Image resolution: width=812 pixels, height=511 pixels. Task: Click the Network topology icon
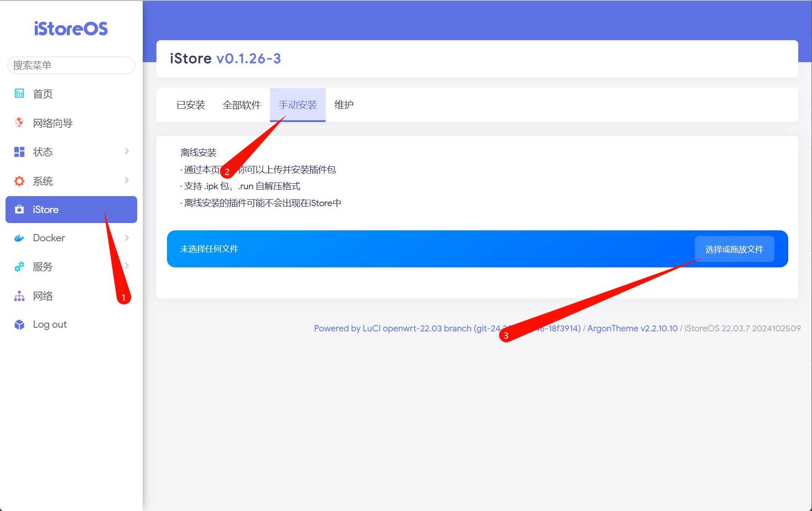point(19,296)
